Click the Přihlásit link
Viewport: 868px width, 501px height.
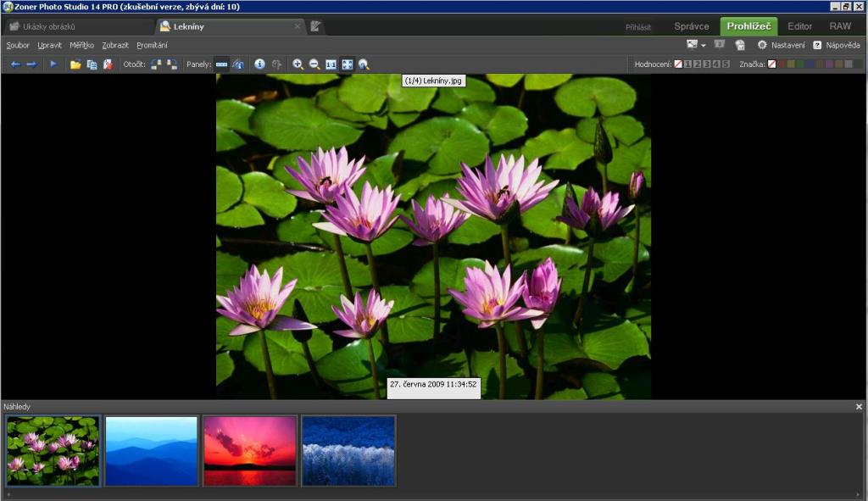[x=638, y=27]
